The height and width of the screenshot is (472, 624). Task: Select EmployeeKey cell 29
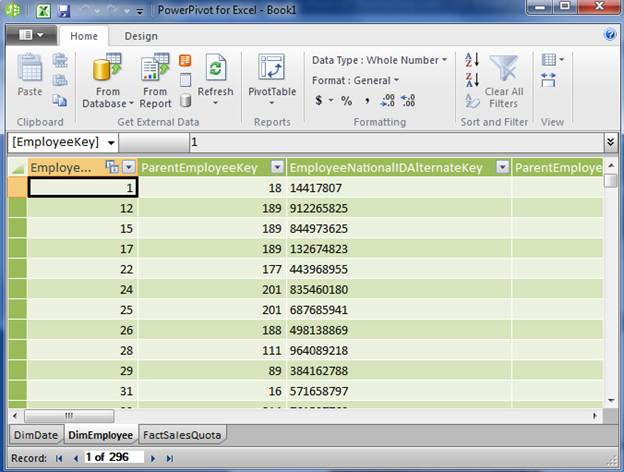click(83, 371)
